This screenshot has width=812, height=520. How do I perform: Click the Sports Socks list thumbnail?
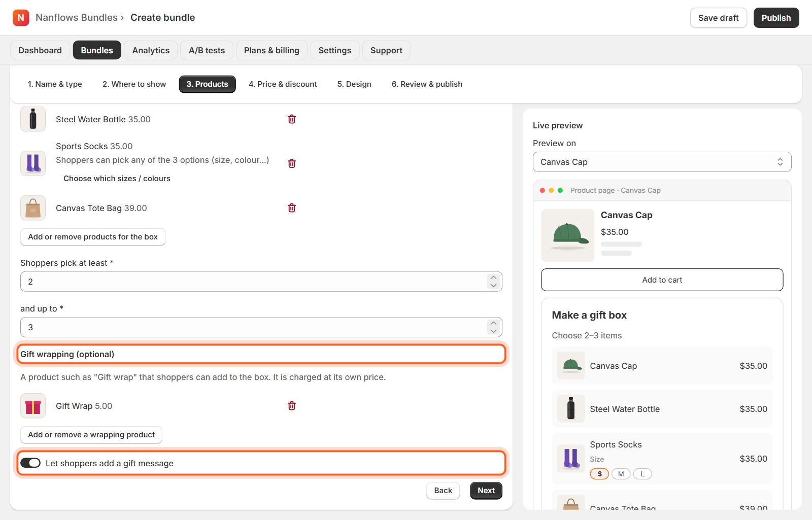click(x=33, y=163)
